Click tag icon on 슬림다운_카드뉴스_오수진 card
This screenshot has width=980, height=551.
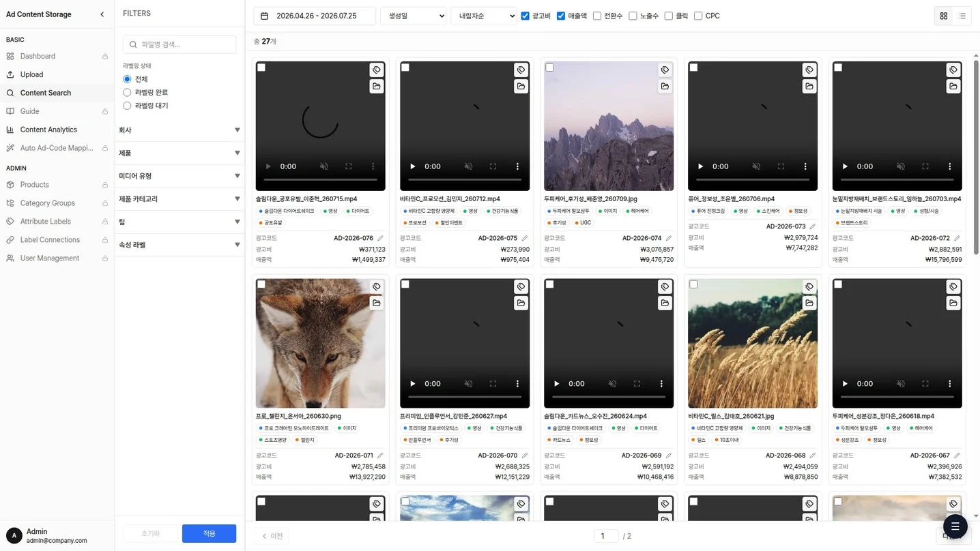[x=665, y=286]
